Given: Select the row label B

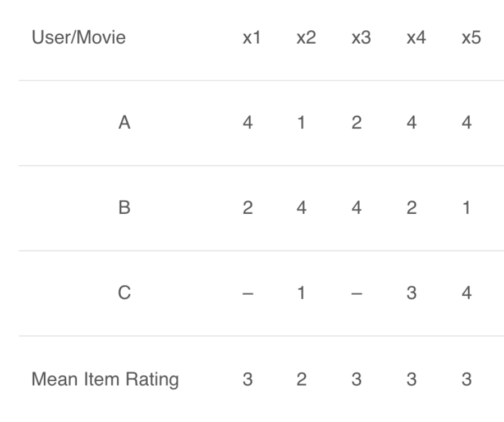Looking at the screenshot, I should [125, 208].
